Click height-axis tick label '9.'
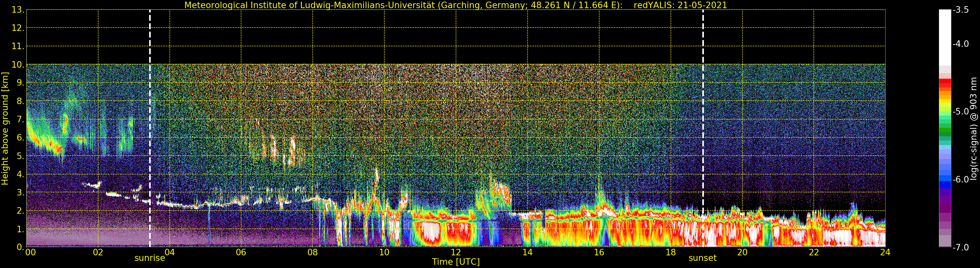Screen dimensions: 980x268 tap(21, 83)
